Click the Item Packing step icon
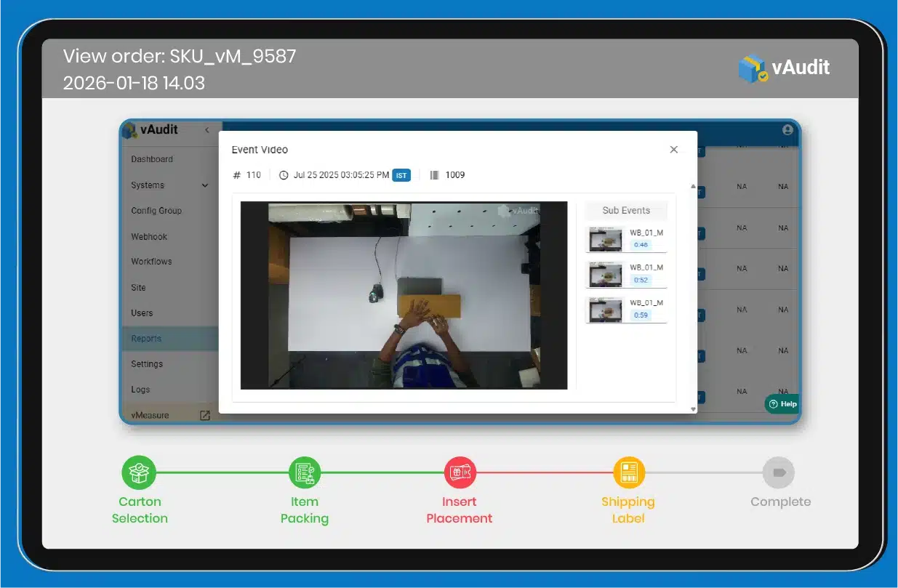 (305, 472)
